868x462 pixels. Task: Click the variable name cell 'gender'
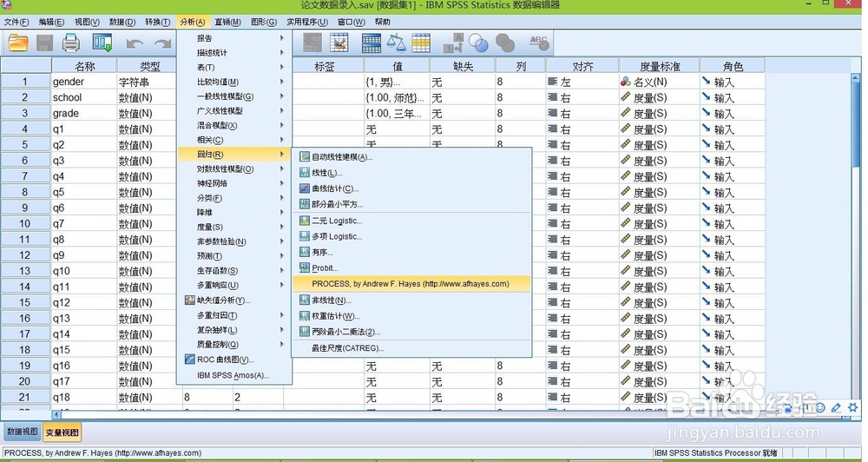click(84, 82)
